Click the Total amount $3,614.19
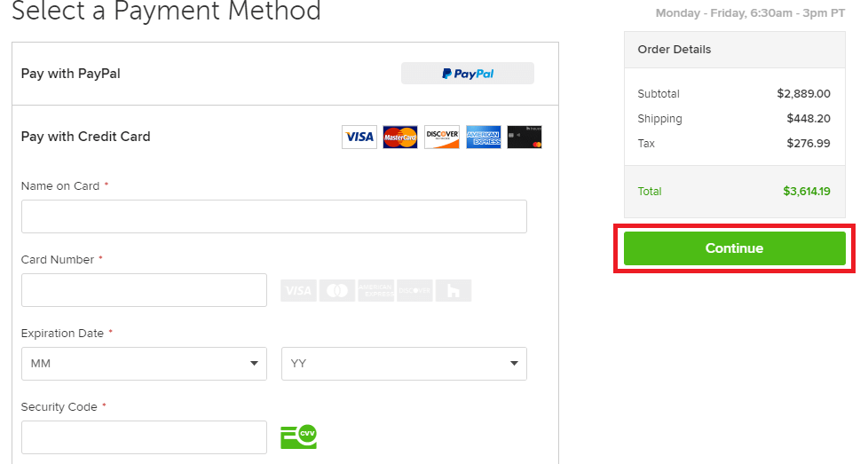868x464 pixels. tap(807, 192)
